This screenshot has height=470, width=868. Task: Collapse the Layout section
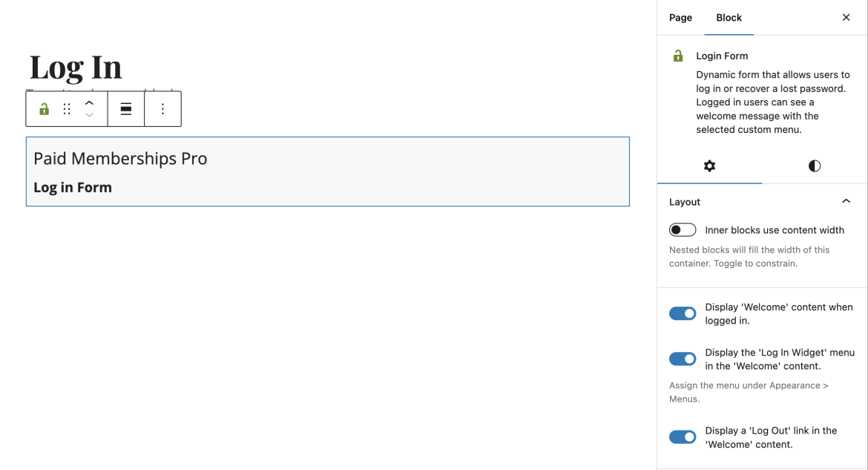point(846,201)
